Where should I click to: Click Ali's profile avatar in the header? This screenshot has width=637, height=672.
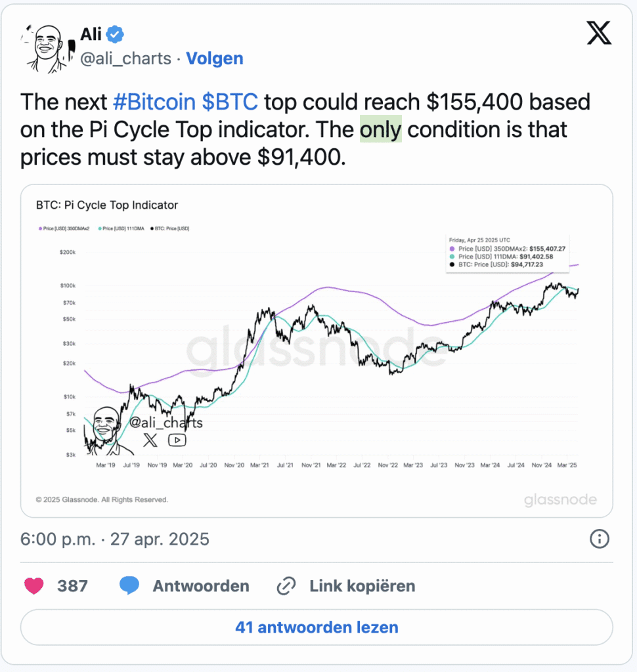(48, 48)
